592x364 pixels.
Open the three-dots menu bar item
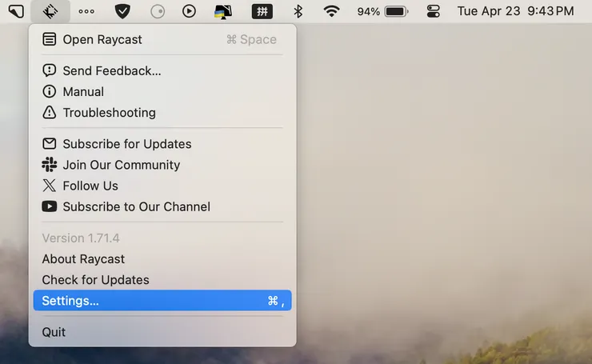tap(86, 11)
